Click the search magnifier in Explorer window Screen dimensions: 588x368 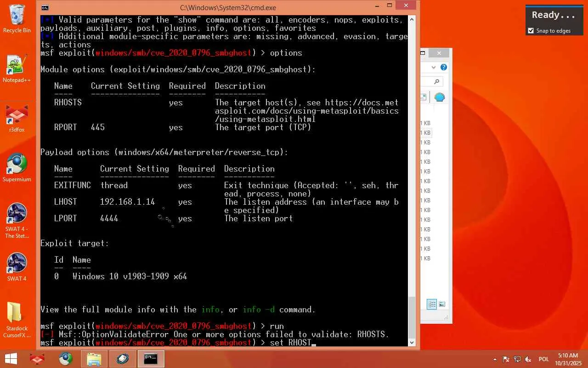[x=436, y=81]
